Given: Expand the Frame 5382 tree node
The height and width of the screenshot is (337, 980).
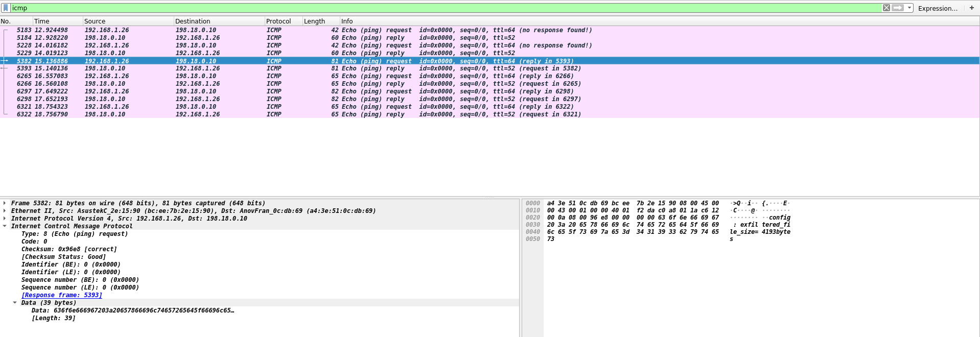Looking at the screenshot, I should (x=5, y=203).
